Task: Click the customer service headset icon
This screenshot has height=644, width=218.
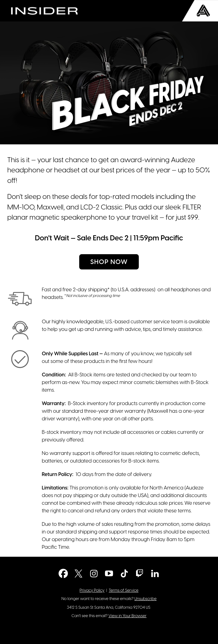Action: point(20,330)
